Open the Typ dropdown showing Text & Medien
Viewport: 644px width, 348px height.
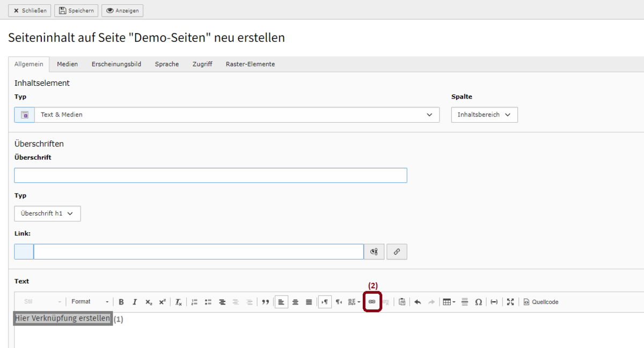[226, 115]
